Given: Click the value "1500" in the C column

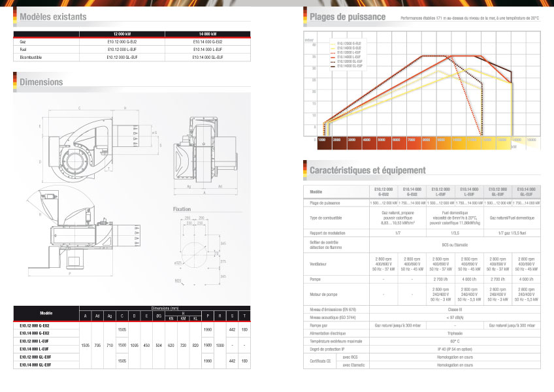Looking at the screenshot, I should [122, 346].
